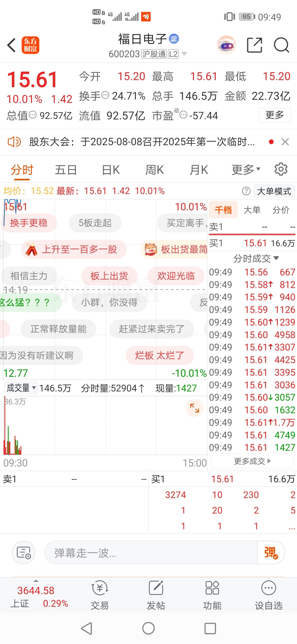Open the search magnifier icon
The image size is (297, 644).
coord(281,45)
